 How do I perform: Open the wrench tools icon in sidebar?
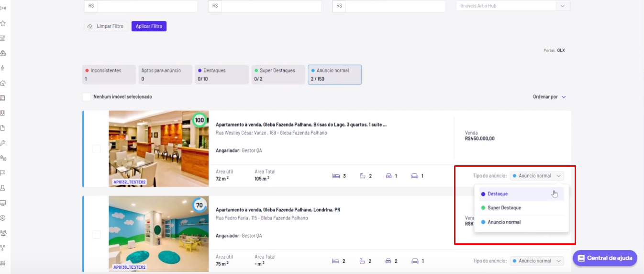pos(3,143)
